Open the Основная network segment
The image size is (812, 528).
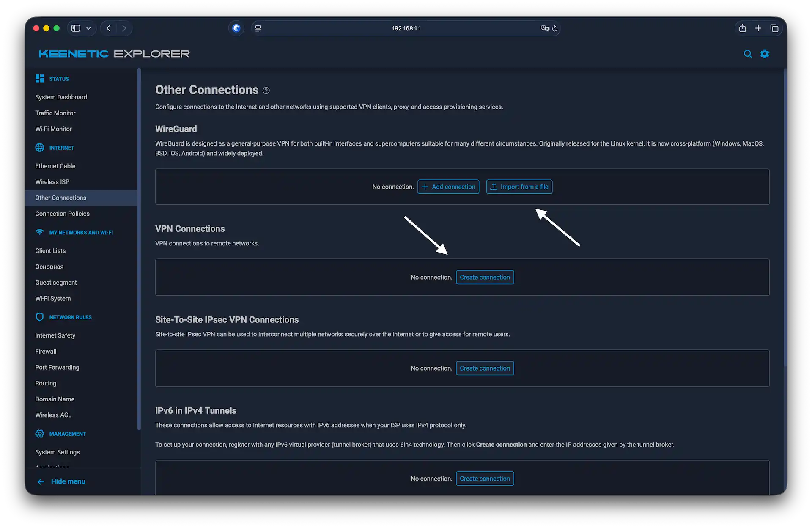click(x=49, y=267)
